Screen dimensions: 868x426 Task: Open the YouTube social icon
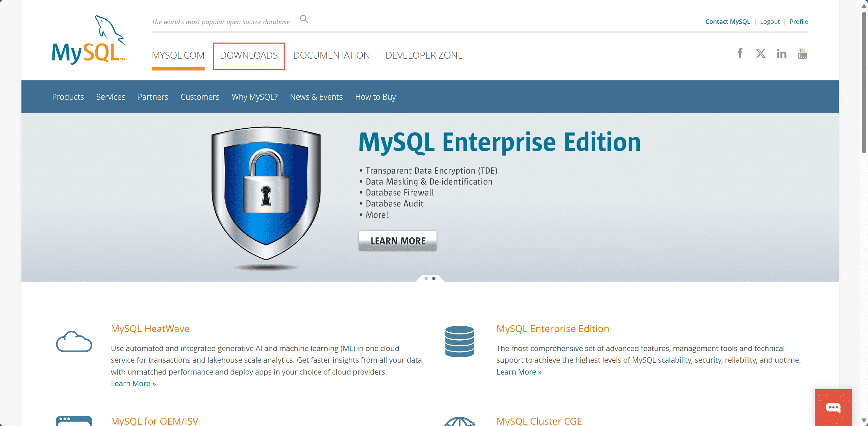point(802,53)
